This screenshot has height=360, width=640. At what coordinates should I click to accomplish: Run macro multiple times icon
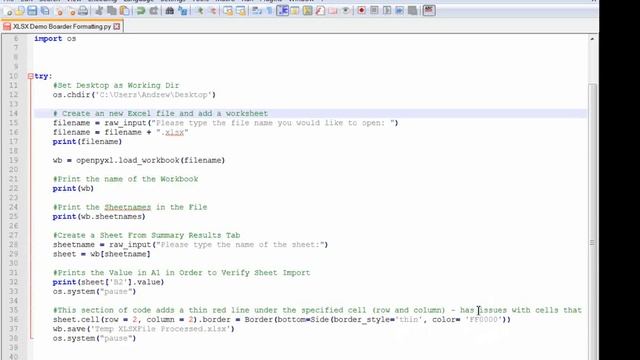tap(399, 11)
